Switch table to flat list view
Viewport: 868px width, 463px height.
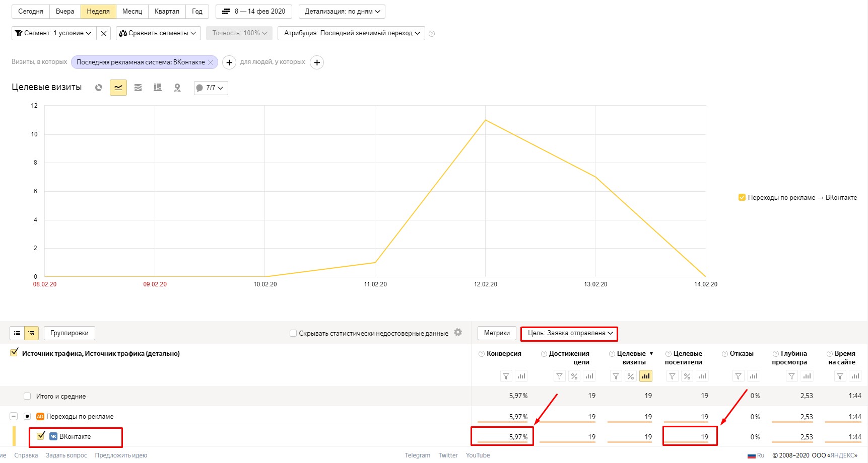click(x=17, y=333)
